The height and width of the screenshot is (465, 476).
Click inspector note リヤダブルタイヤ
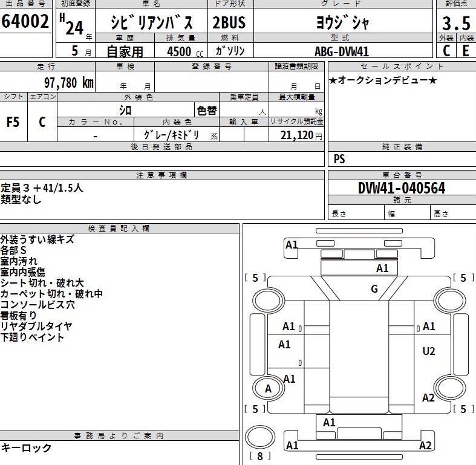36,327
